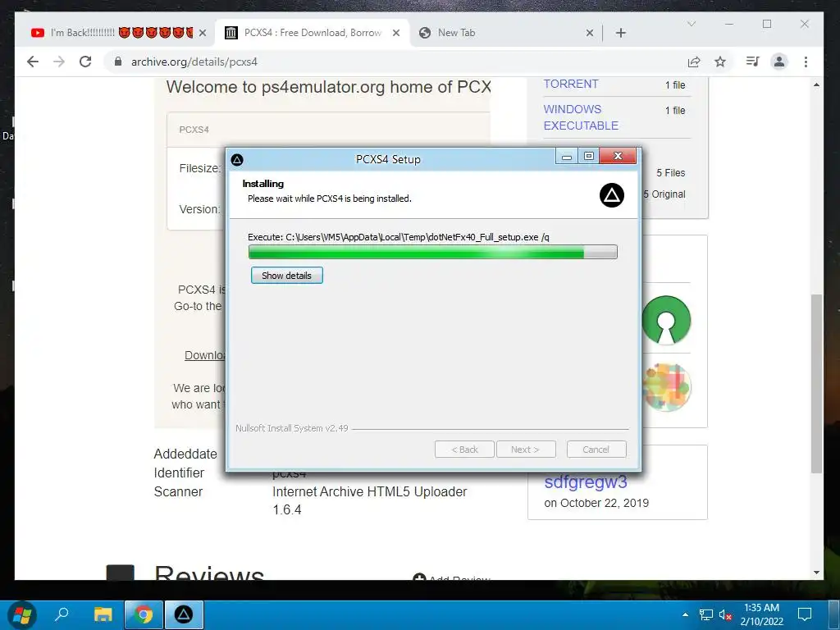Click the muted volume tray icon

point(725,615)
